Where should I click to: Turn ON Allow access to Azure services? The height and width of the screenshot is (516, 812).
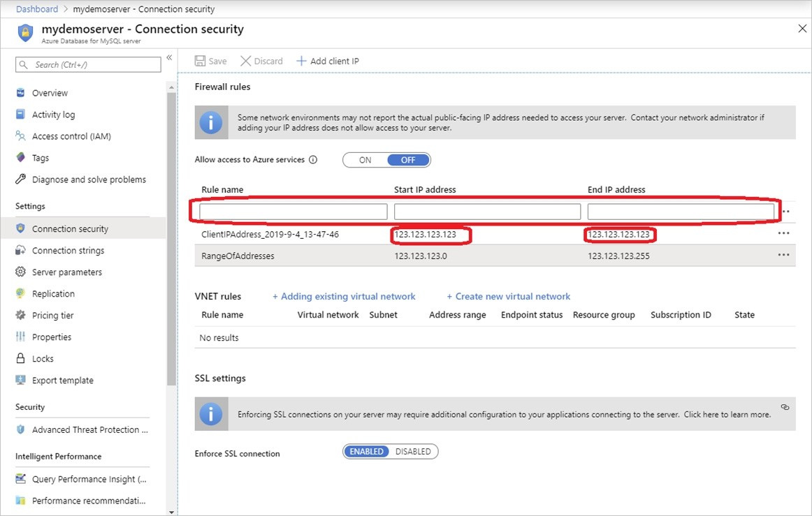(x=365, y=160)
